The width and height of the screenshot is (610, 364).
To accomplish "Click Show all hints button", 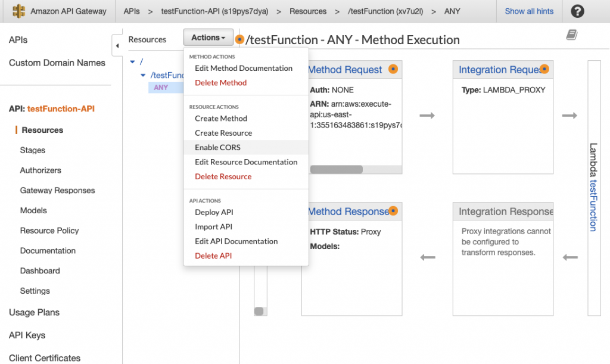I will click(x=528, y=11).
